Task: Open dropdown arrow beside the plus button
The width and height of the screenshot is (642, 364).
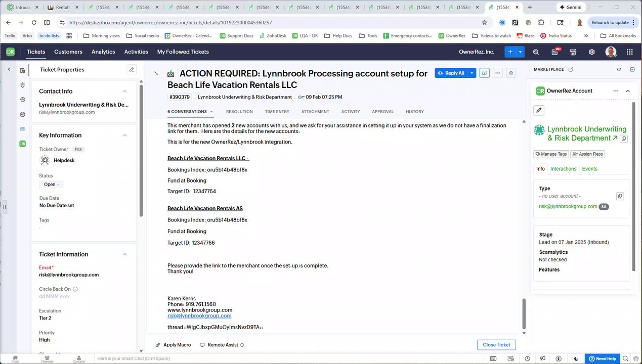Action: [520, 52]
